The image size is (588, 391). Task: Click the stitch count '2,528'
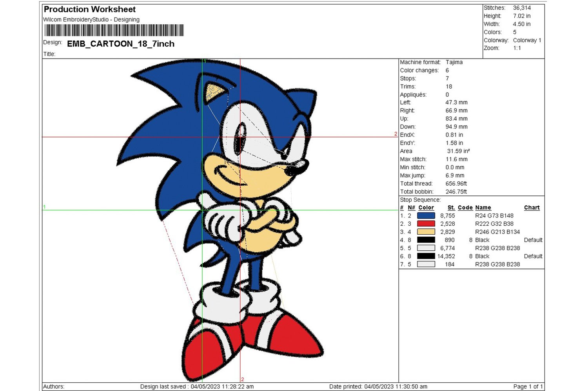447,224
